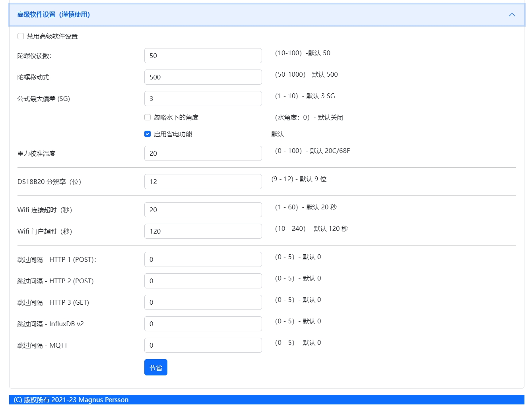Click the 重力校准温度 input box
Viewport: 532px width, 408px height.
203,153
